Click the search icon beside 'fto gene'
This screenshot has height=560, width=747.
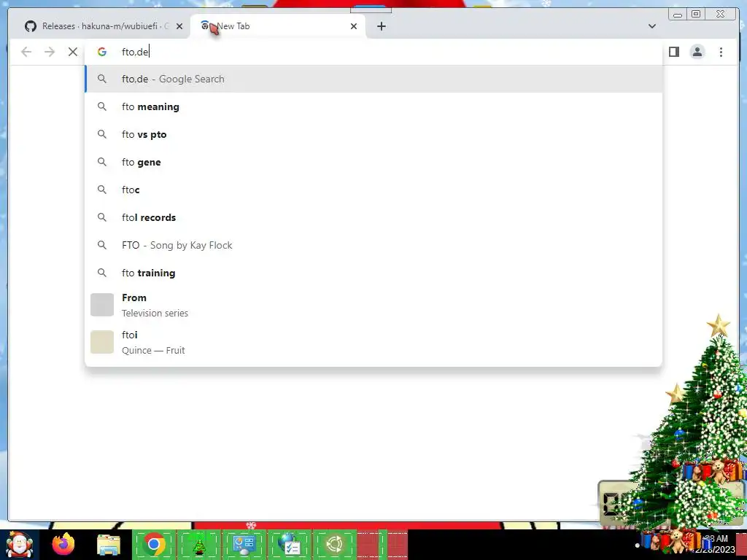coord(102,162)
